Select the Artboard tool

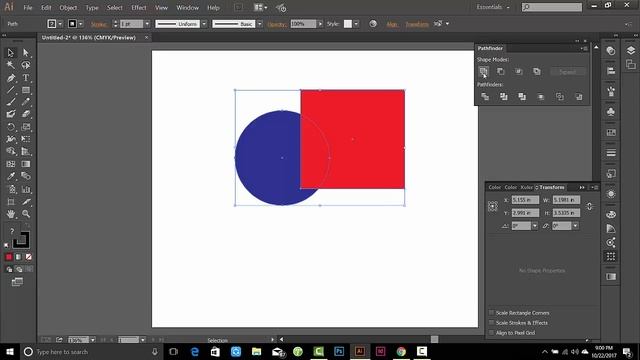coord(11,202)
